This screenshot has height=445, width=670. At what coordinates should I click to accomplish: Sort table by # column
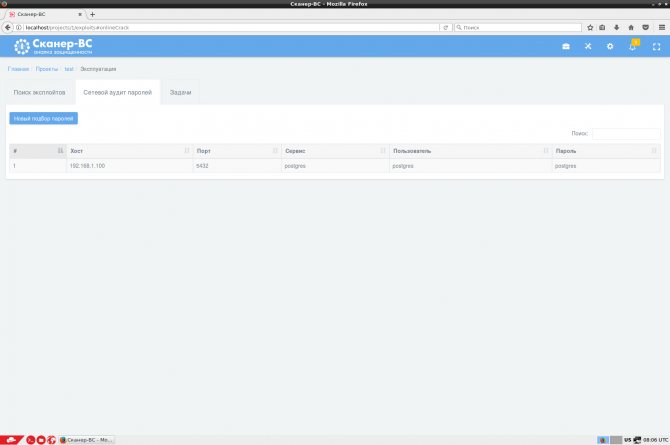click(38, 151)
